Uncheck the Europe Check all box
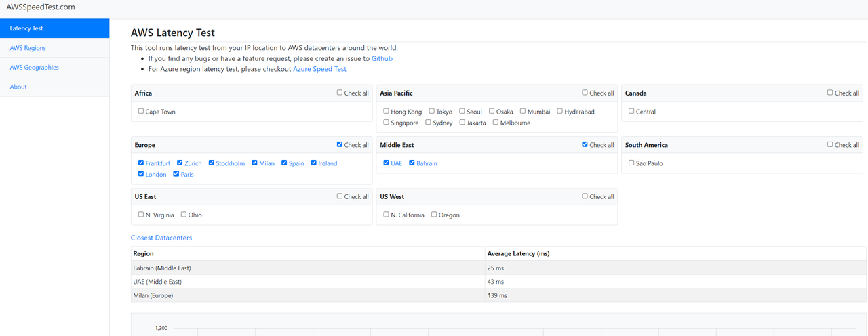 click(x=340, y=144)
